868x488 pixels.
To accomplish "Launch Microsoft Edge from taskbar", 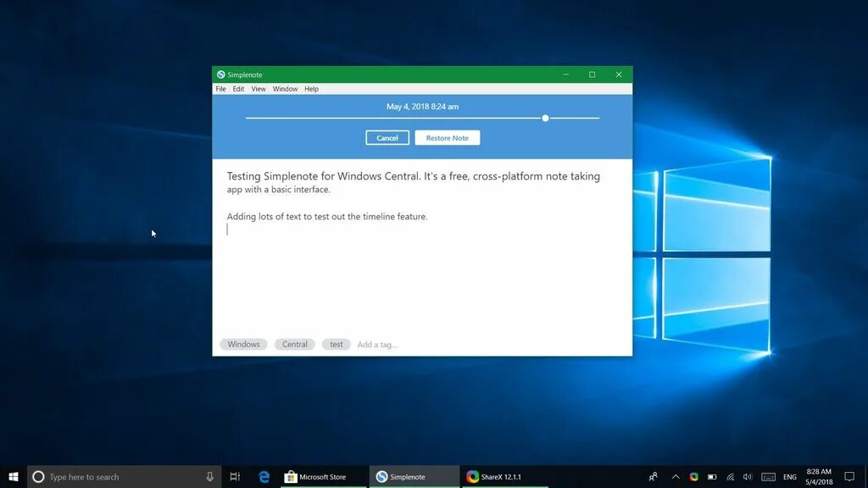I will pos(264,476).
